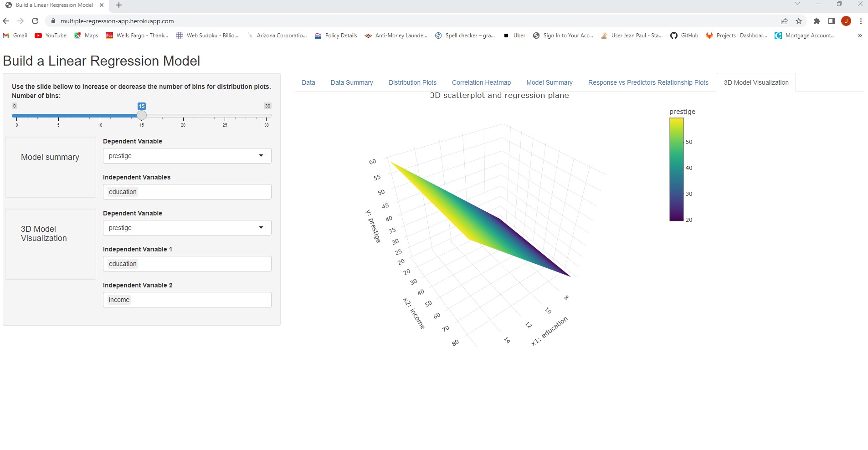
Task: Open the Gmail bookmark
Action: point(15,36)
